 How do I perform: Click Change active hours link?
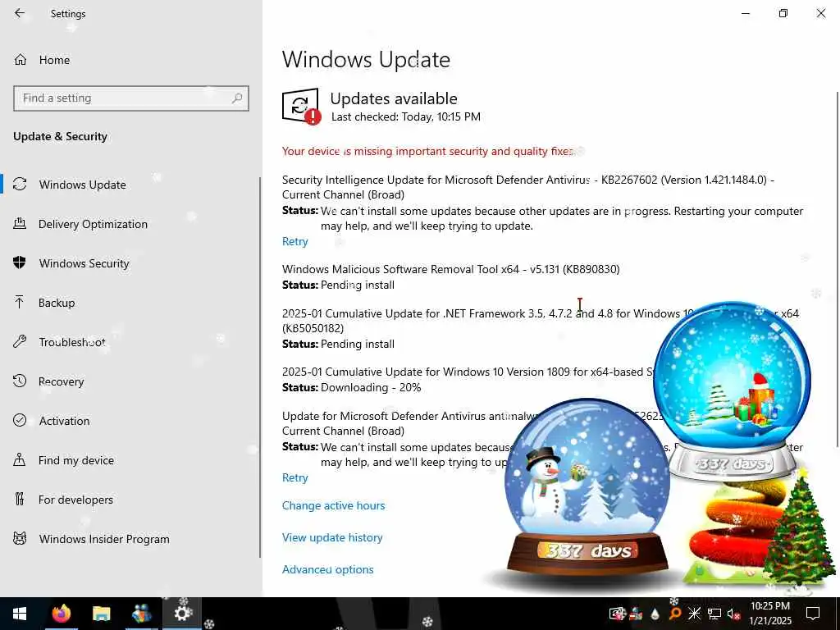(333, 505)
